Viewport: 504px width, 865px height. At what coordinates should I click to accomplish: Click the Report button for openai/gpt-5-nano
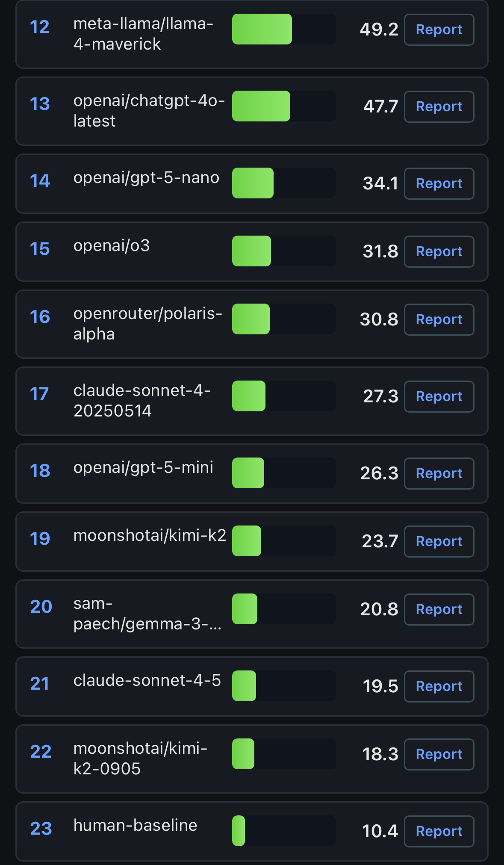tap(439, 184)
